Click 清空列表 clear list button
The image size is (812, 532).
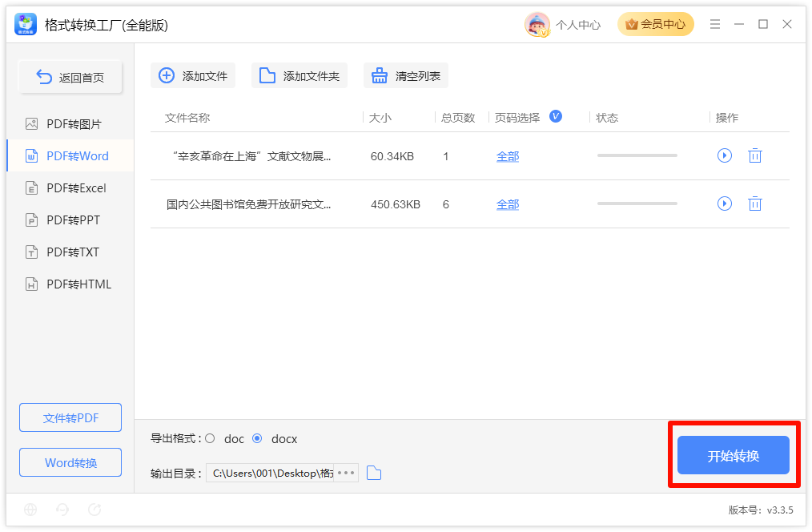[405, 75]
